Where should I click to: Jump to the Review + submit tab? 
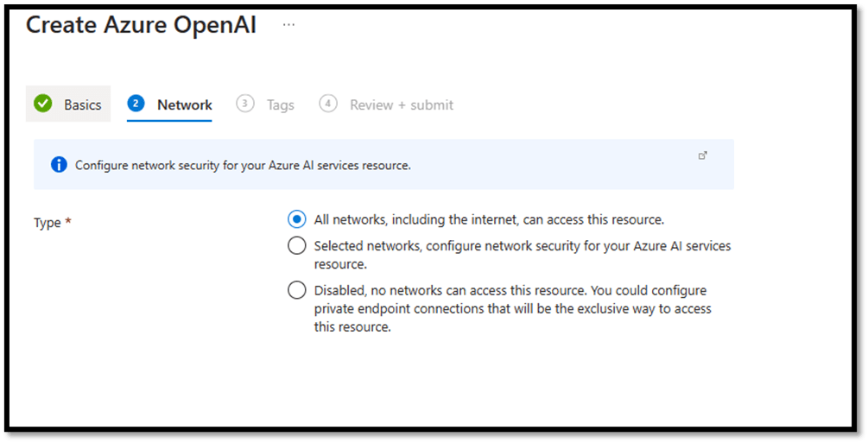401,104
